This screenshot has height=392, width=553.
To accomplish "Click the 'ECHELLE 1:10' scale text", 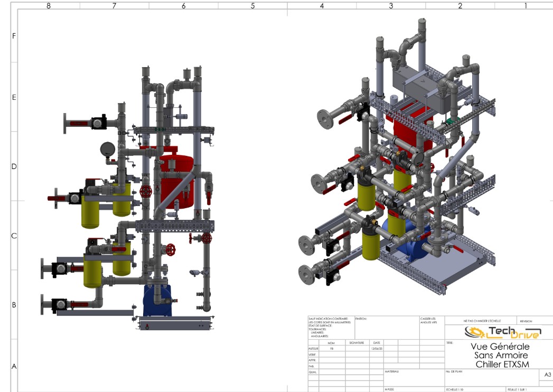I will (x=455, y=389).
